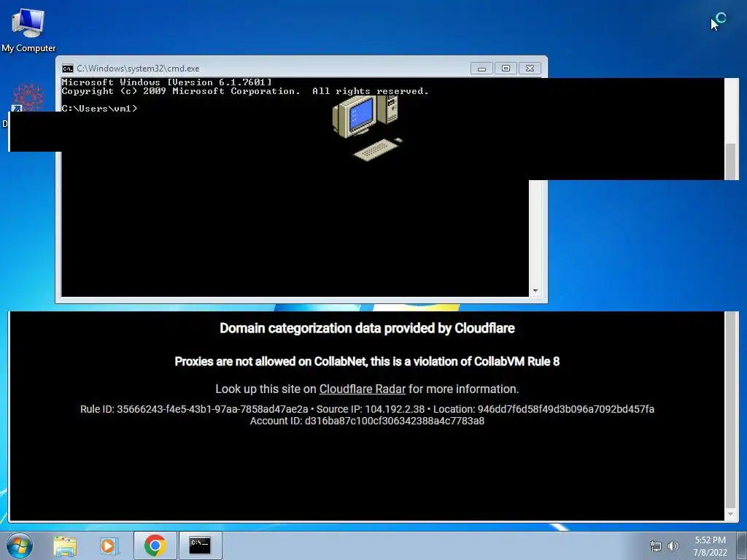Maximize the cmd.exe window

pyautogui.click(x=506, y=69)
